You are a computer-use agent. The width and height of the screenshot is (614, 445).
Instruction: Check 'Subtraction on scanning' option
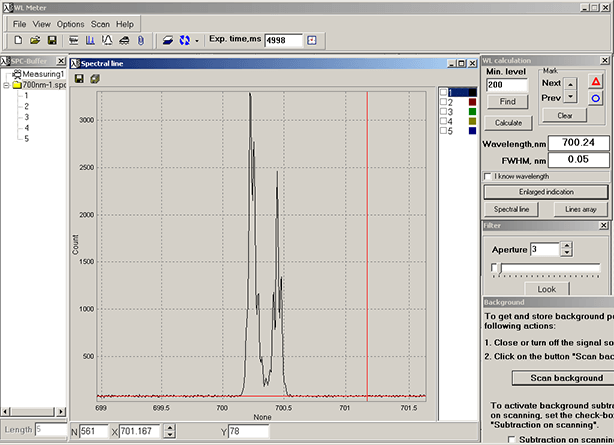[513, 439]
